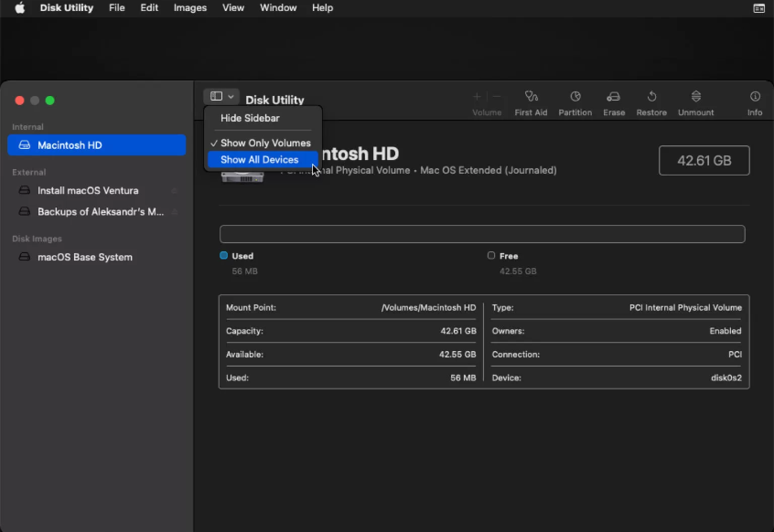Click the Unmount icon

coord(695,97)
